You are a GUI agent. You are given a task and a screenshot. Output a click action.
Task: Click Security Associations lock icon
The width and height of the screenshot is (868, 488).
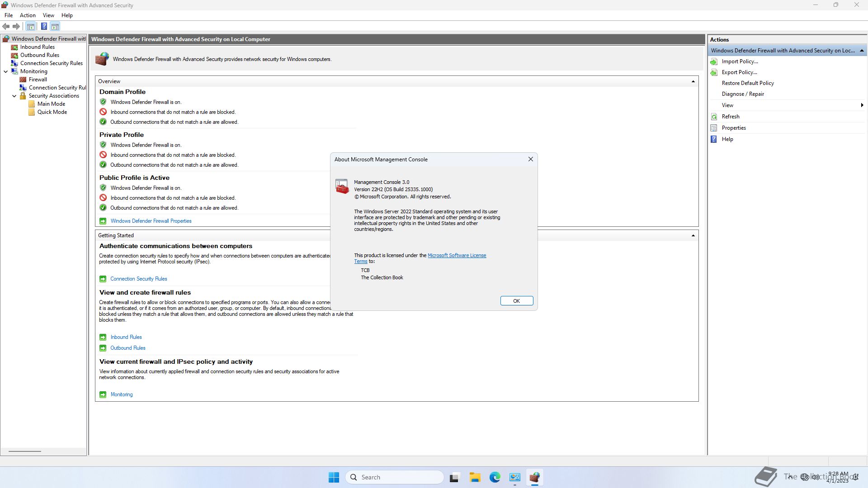tap(23, 96)
